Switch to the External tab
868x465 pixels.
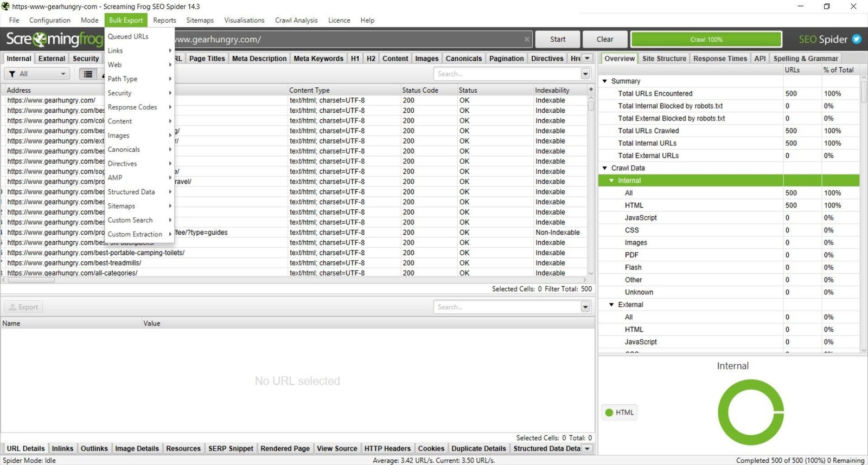coord(52,58)
